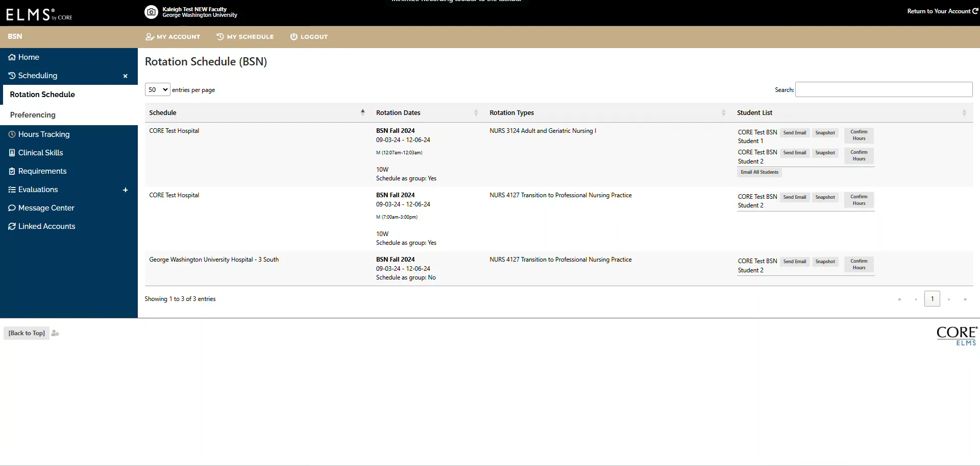
Task: Open Snapshot for Student 1, NURS 3124
Action: (825, 133)
